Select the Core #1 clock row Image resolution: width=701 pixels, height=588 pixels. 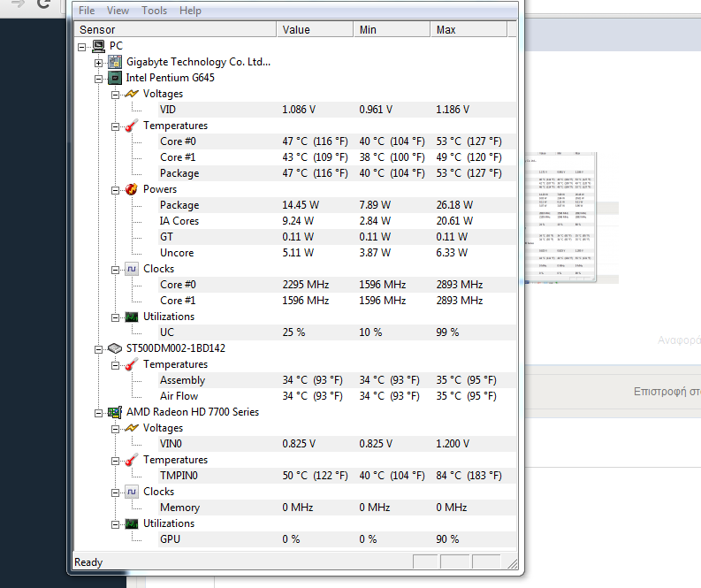337,301
